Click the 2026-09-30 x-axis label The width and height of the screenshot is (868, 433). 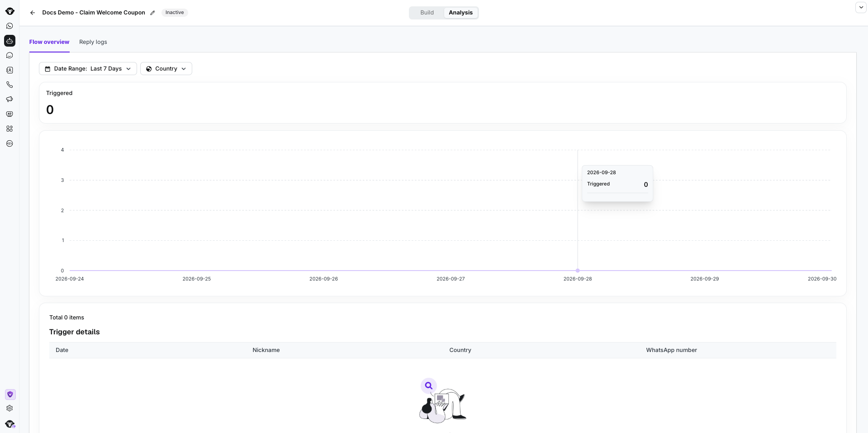[x=822, y=279]
